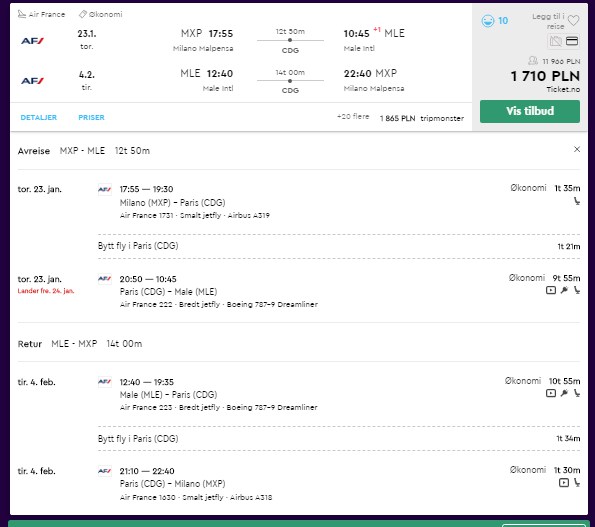Click Air France logo beside 21:10 — 22:40

[x=104, y=471]
